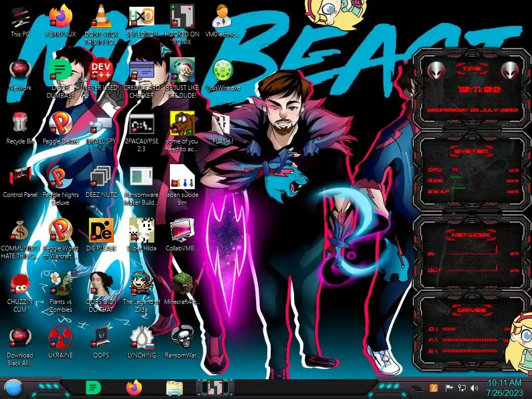
Task: Open the Network desktop icon
Action: pos(20,75)
